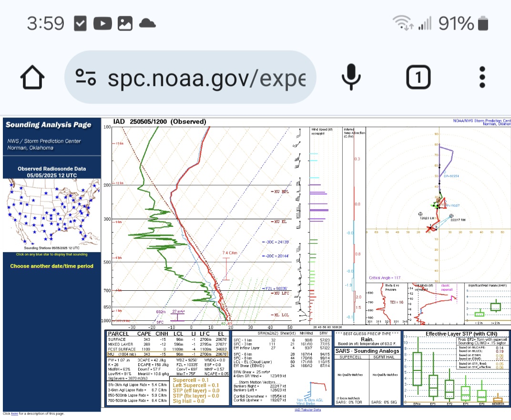511x420 pixels.
Task: Click the 'MU LFC' level label
Action: click(x=280, y=293)
